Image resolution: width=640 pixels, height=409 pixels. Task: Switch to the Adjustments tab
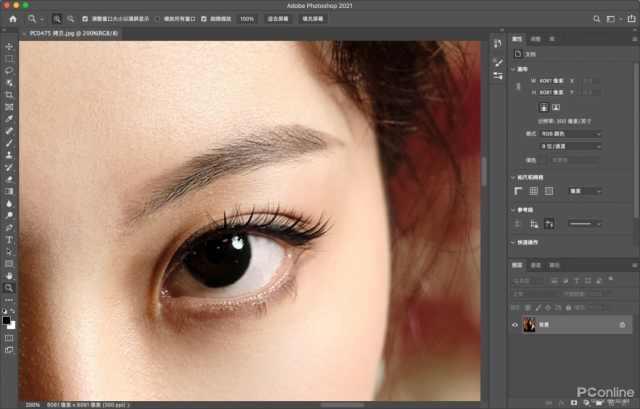pyautogui.click(x=536, y=39)
